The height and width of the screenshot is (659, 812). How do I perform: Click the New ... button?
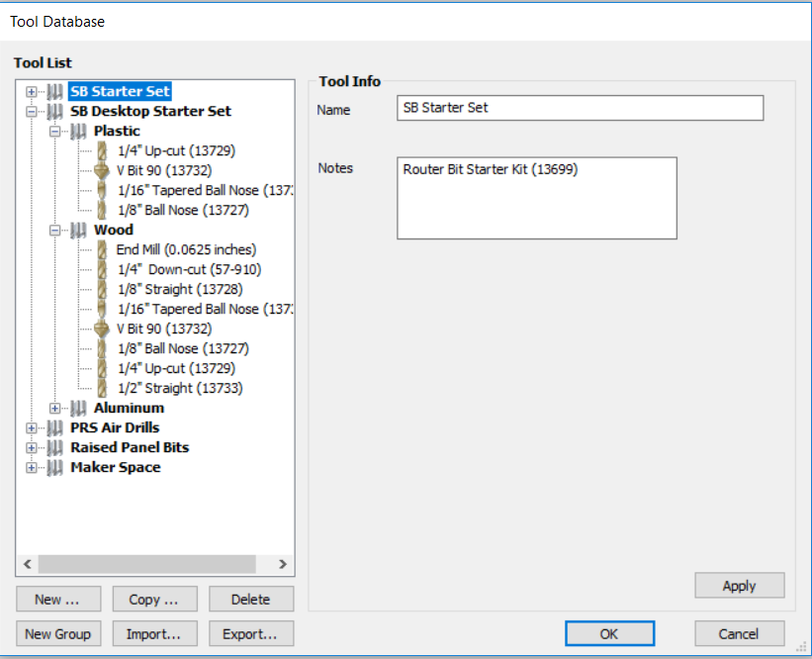point(58,600)
